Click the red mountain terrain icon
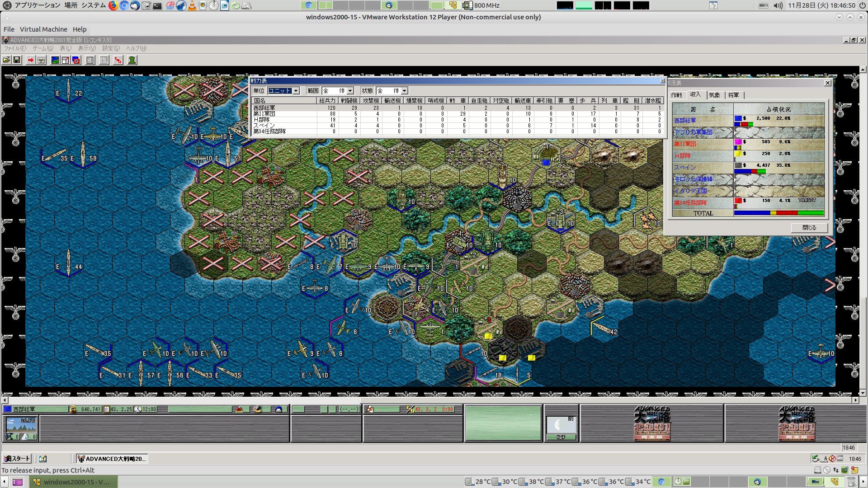This screenshot has height=488, width=868. click(240, 409)
